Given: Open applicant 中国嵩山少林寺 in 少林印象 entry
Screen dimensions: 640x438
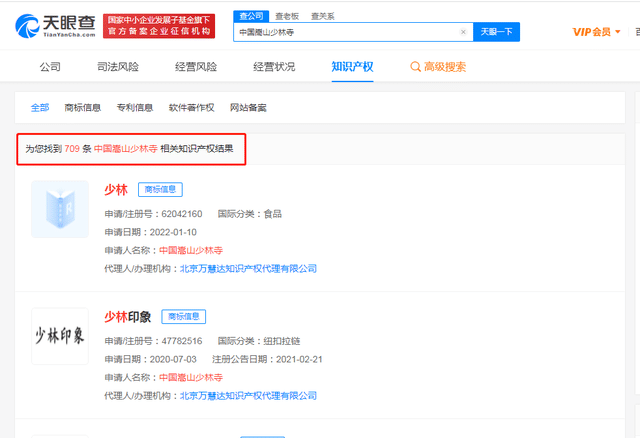Looking at the screenshot, I should click(x=191, y=377).
